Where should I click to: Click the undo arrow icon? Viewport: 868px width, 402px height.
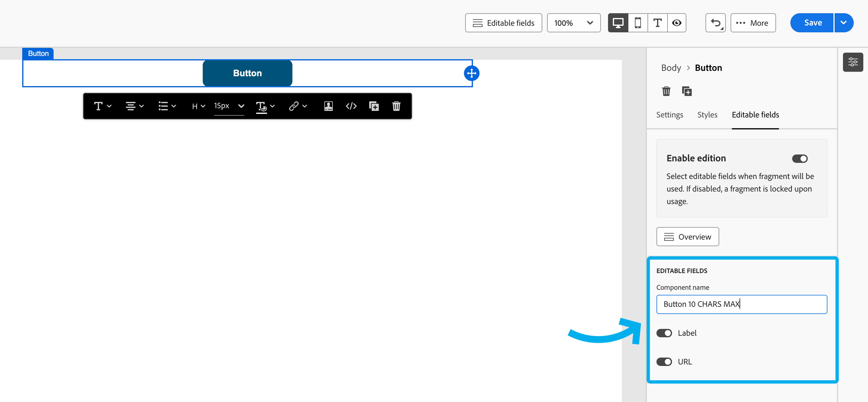[715, 23]
